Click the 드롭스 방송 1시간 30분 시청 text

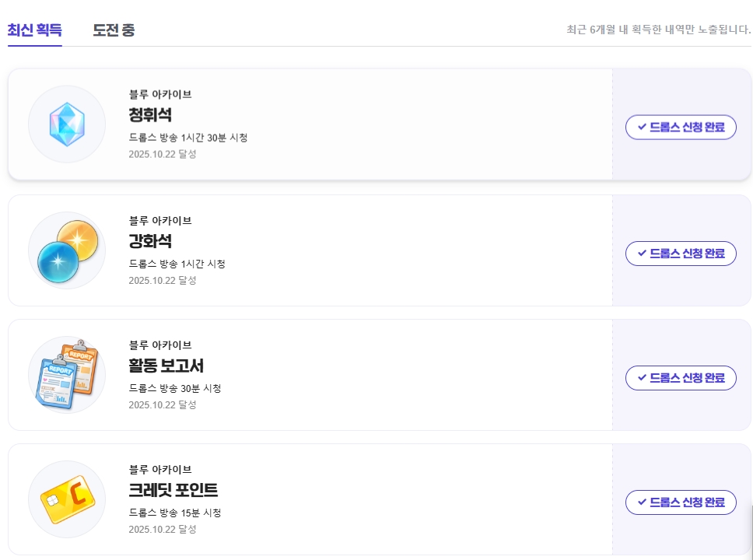coord(188,138)
